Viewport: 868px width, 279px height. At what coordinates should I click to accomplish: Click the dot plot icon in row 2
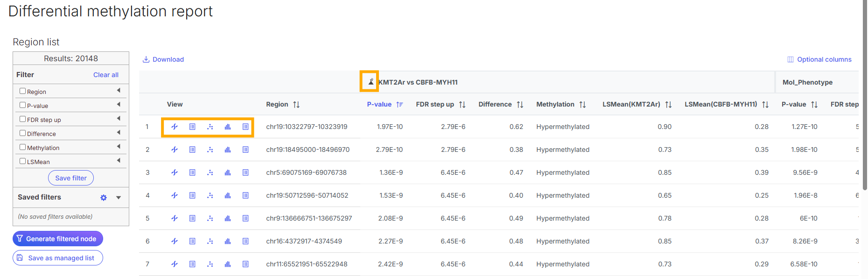(210, 150)
